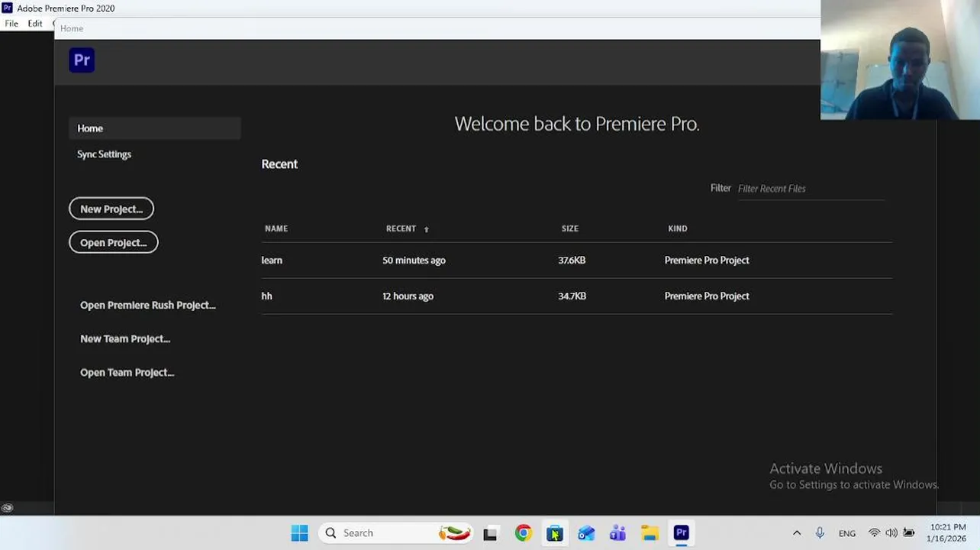Viewport: 980px width, 550px height.
Task: Select Home in the left sidebar
Action: 155,128
